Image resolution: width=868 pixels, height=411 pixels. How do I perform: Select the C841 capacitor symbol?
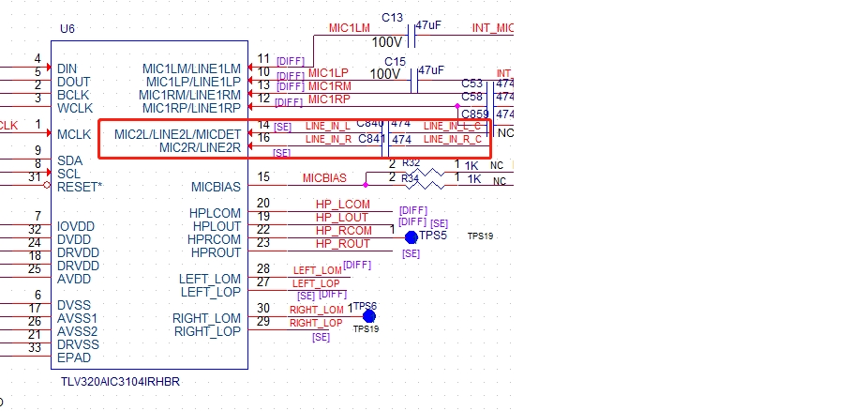pyautogui.click(x=386, y=146)
